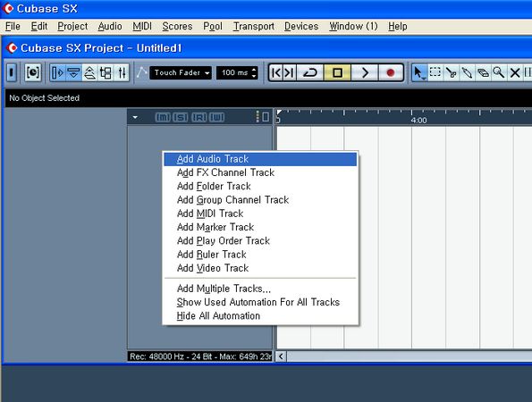
Task: Click the horizontal scrollbar left arrow
Action: click(x=282, y=356)
